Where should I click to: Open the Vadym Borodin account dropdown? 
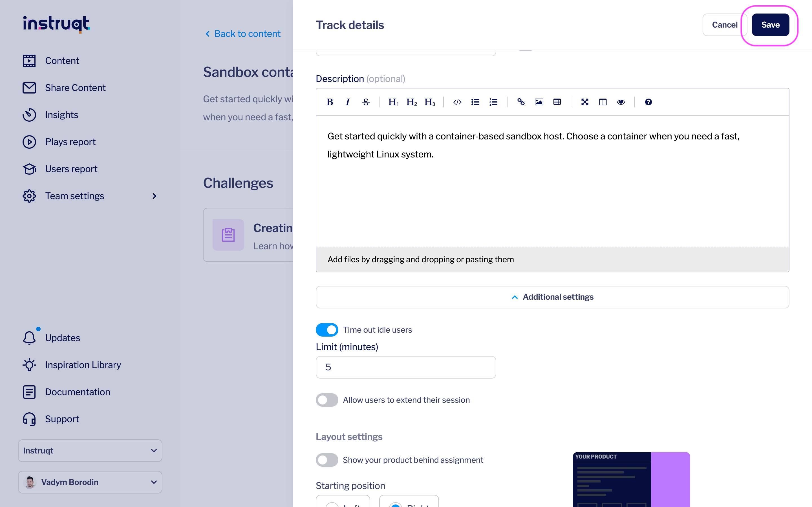90,482
